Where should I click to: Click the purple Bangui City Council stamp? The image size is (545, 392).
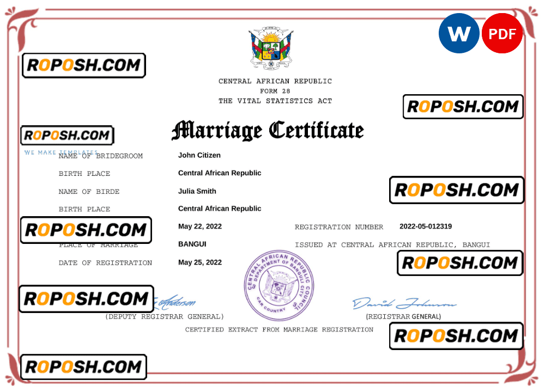click(x=278, y=286)
